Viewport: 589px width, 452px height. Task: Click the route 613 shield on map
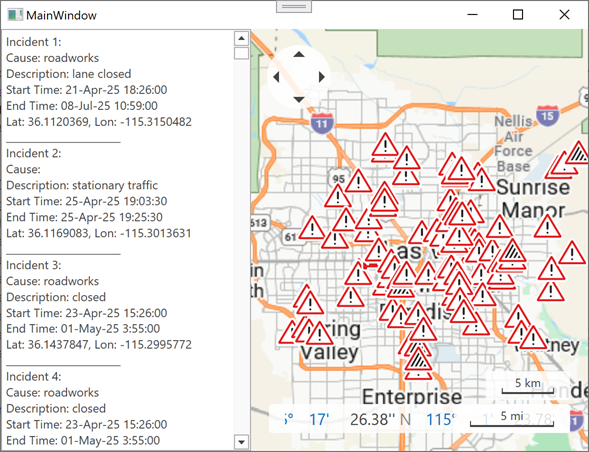260,222
